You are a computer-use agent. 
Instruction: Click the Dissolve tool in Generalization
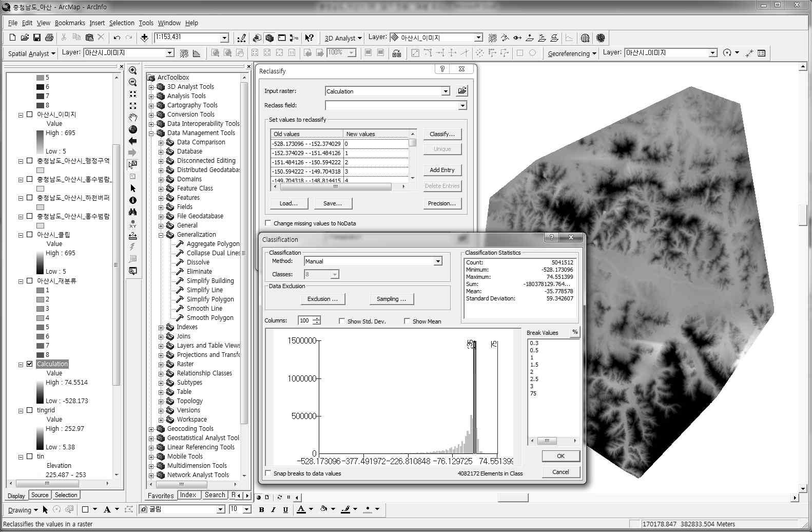tap(198, 262)
